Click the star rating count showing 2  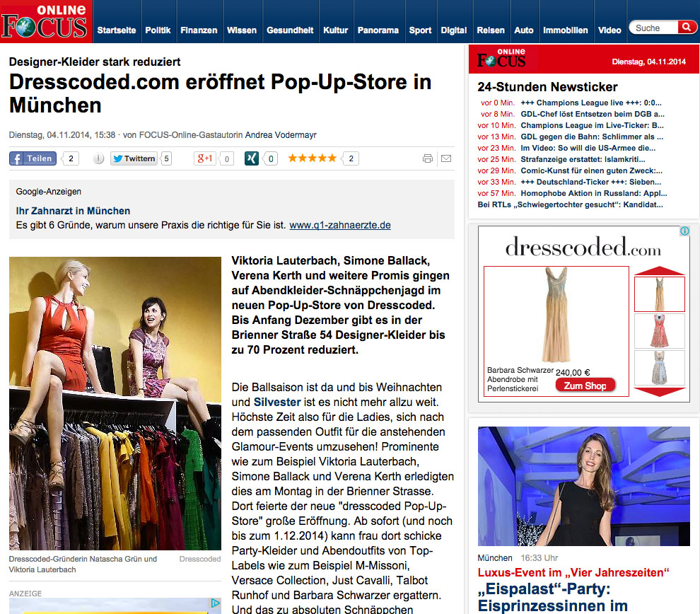(x=351, y=158)
